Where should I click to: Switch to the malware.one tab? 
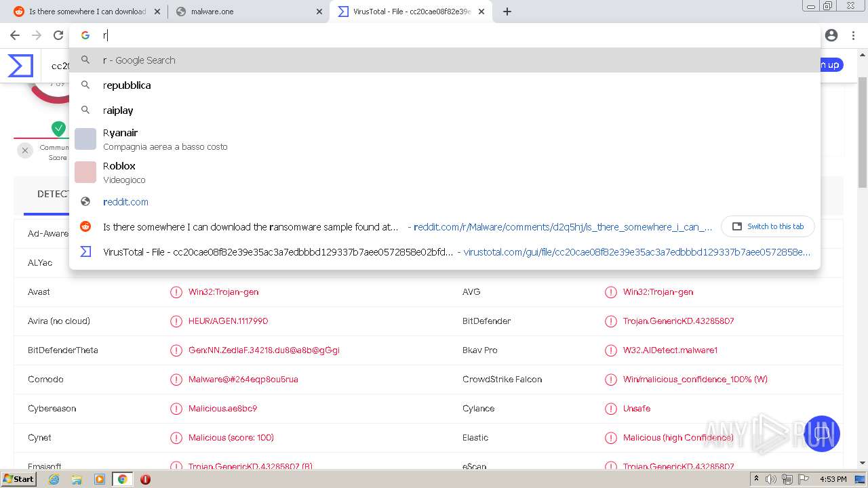point(248,12)
